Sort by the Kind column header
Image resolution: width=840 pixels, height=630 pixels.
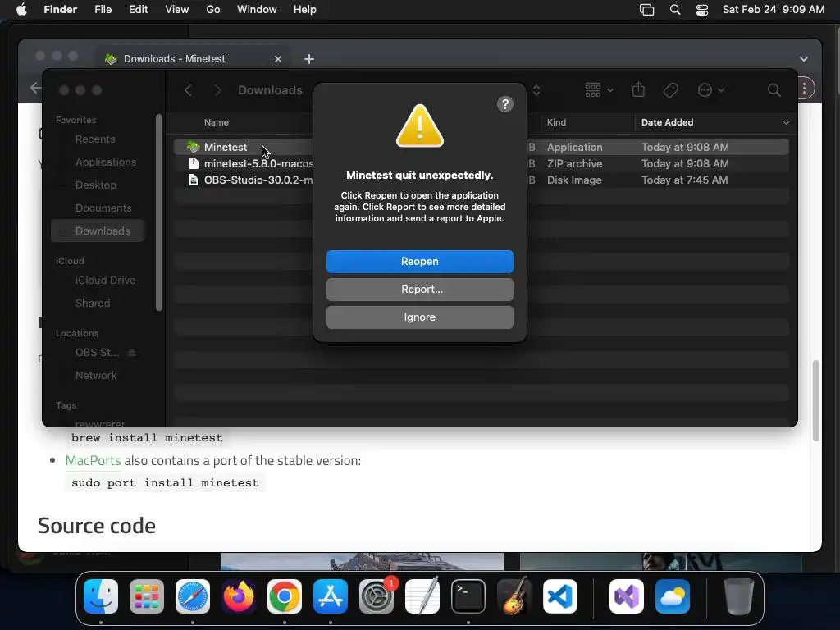click(x=556, y=122)
